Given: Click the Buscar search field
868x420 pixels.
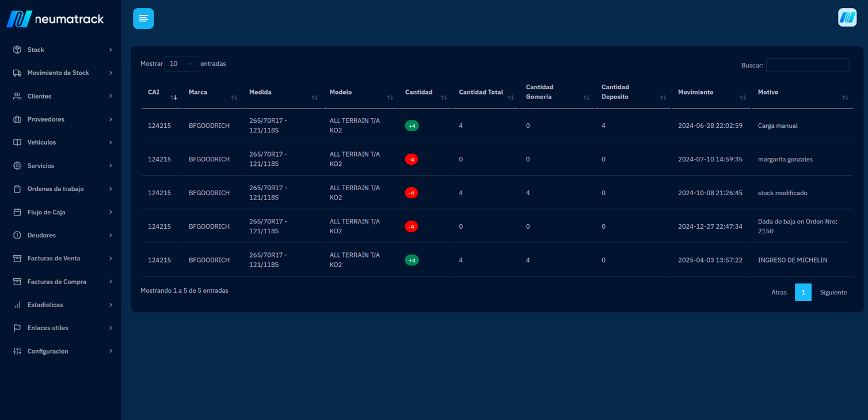Looking at the screenshot, I should [x=808, y=65].
